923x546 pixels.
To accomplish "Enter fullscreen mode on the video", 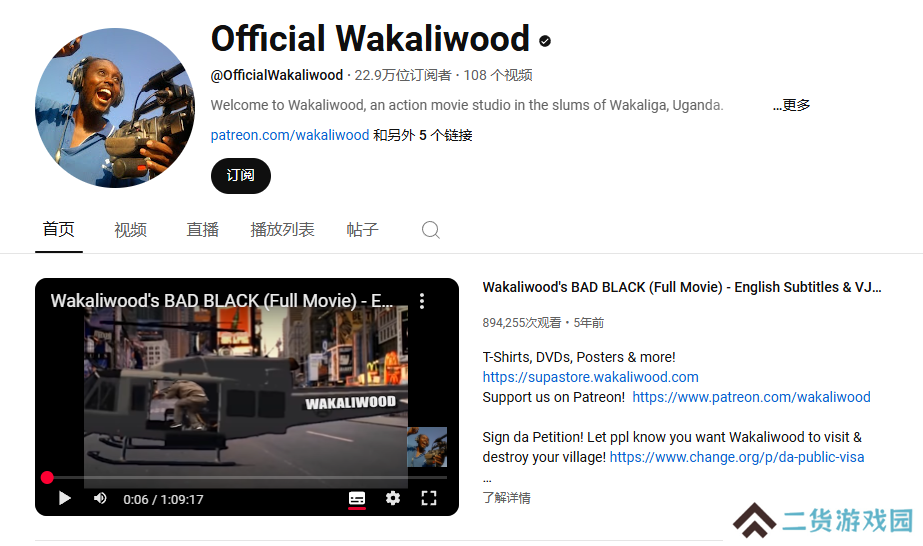I will pyautogui.click(x=429, y=499).
